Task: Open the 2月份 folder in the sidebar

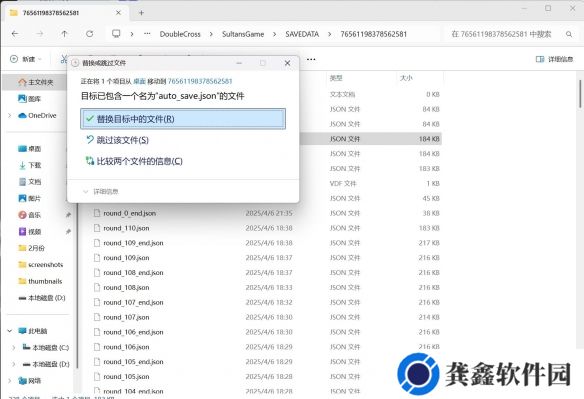Action: [x=31, y=248]
